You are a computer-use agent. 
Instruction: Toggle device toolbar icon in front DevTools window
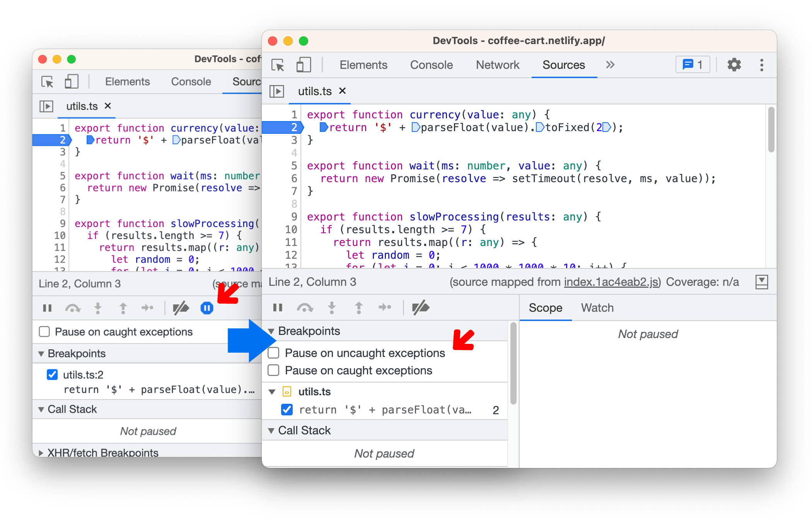pyautogui.click(x=304, y=65)
